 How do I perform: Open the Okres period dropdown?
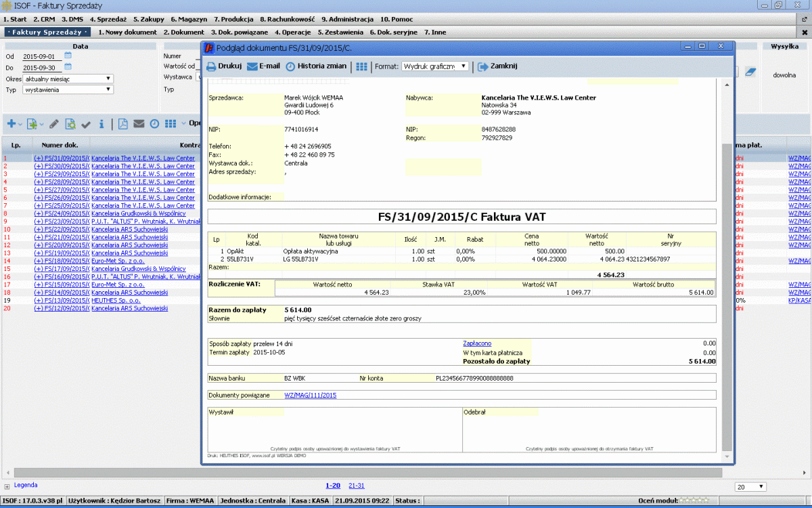(68, 79)
